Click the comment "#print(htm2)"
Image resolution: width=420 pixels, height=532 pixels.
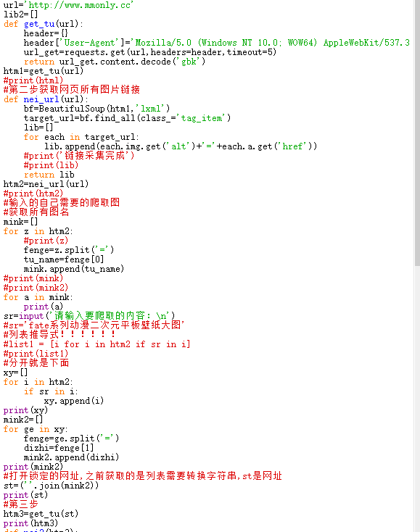33,194
